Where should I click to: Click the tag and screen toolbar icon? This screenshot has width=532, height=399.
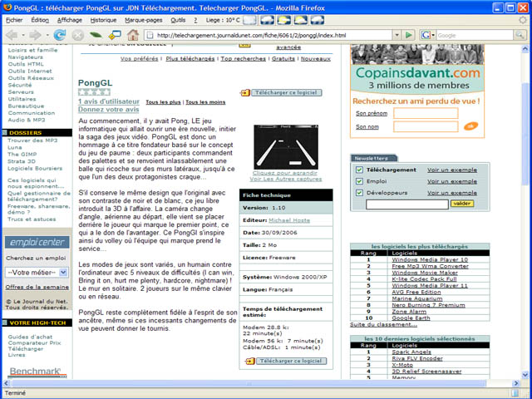tap(115, 35)
